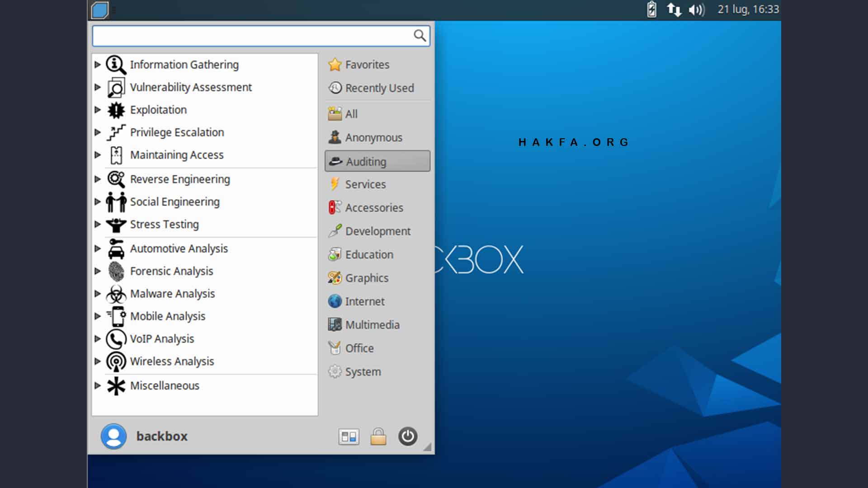The image size is (868, 488).
Task: Select the Multimedia category
Action: coord(377,325)
